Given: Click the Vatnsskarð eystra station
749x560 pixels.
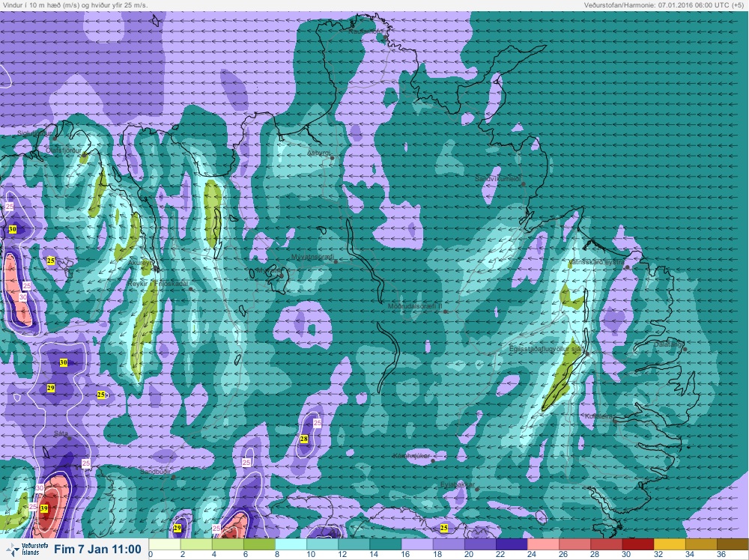Looking at the screenshot, I should pos(596,262).
